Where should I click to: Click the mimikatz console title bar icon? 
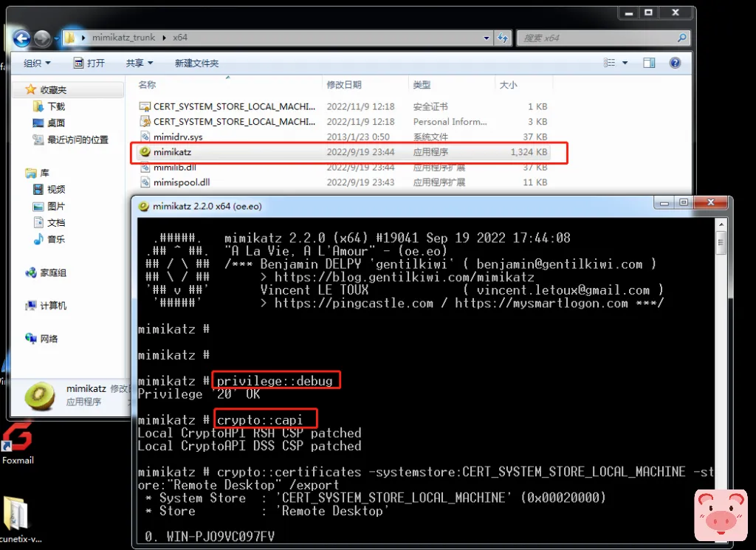[x=143, y=206]
